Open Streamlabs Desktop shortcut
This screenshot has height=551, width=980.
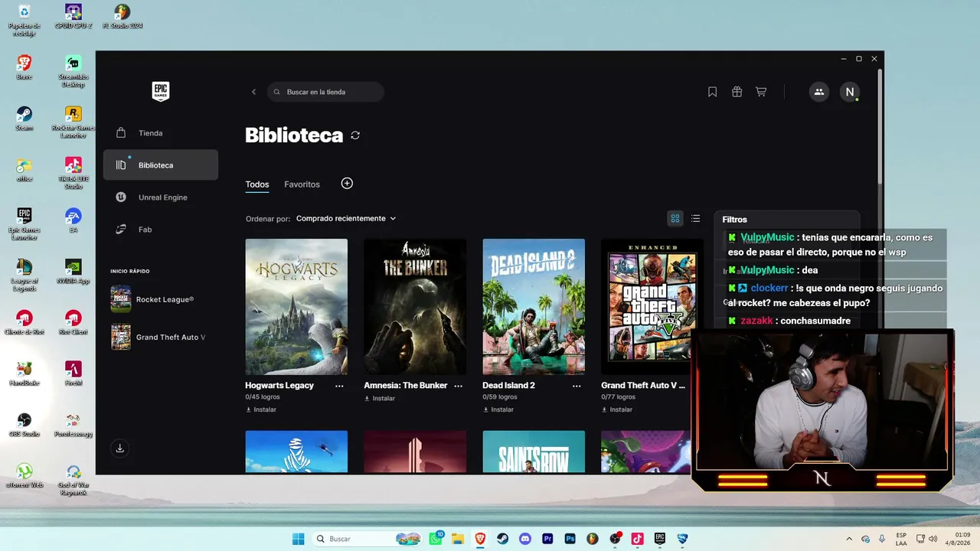tap(73, 71)
